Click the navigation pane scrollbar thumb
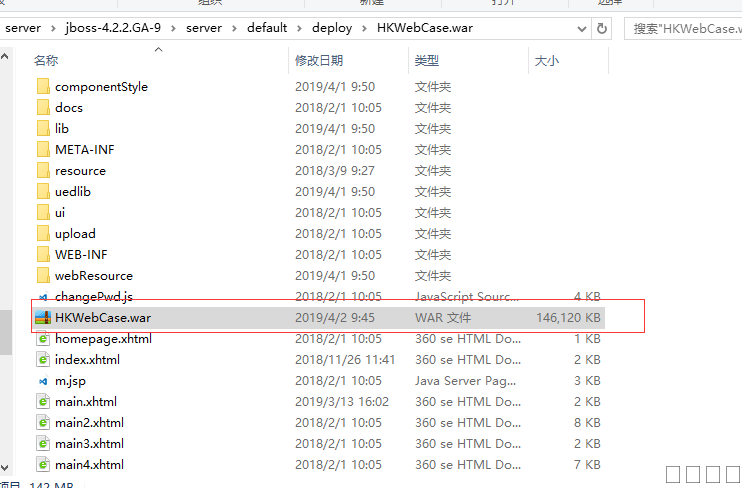The height and width of the screenshot is (488, 742). pos(6,332)
